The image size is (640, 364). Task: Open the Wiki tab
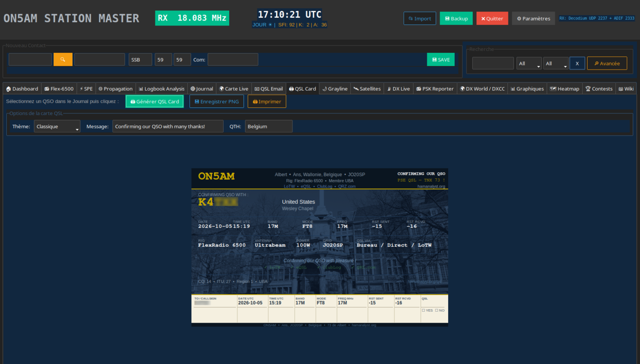click(626, 89)
